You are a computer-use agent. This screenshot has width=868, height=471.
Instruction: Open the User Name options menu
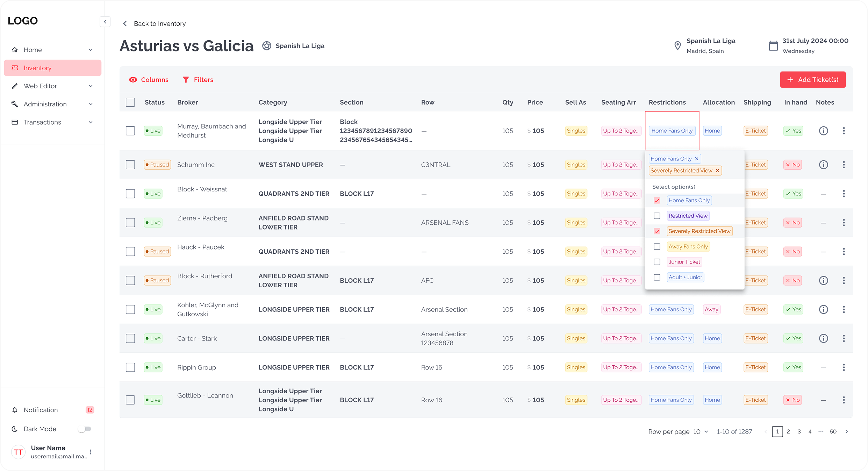91,452
